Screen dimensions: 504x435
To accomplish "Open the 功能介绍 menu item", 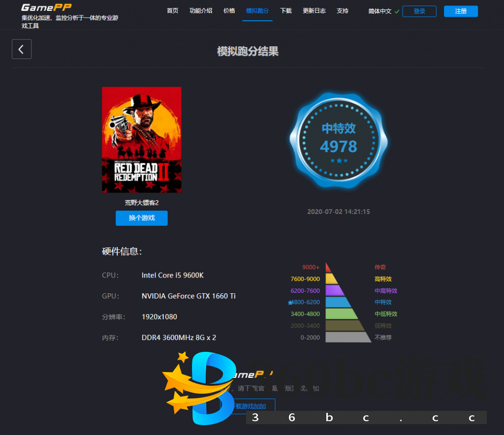I will click(201, 11).
